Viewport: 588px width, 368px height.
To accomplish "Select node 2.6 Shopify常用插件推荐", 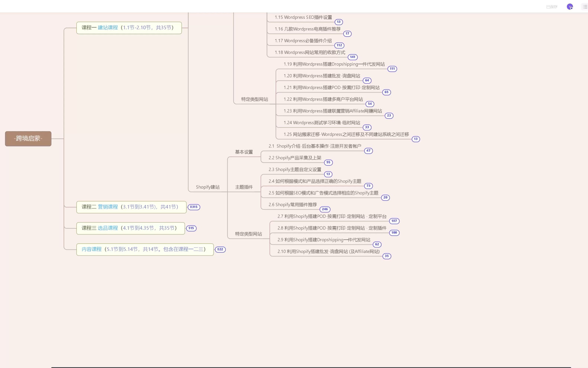I will pyautogui.click(x=293, y=204).
